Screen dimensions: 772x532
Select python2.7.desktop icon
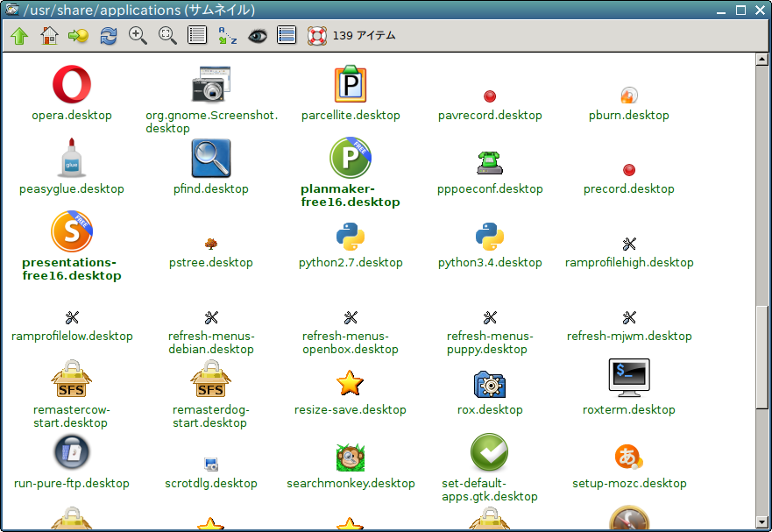coord(351,237)
